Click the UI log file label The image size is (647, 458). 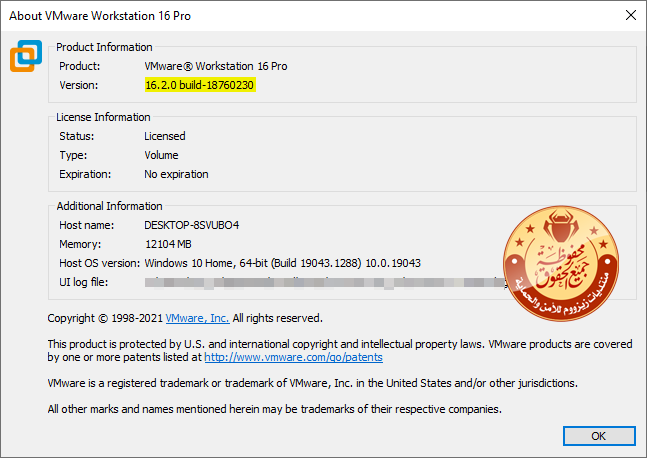tap(84, 282)
